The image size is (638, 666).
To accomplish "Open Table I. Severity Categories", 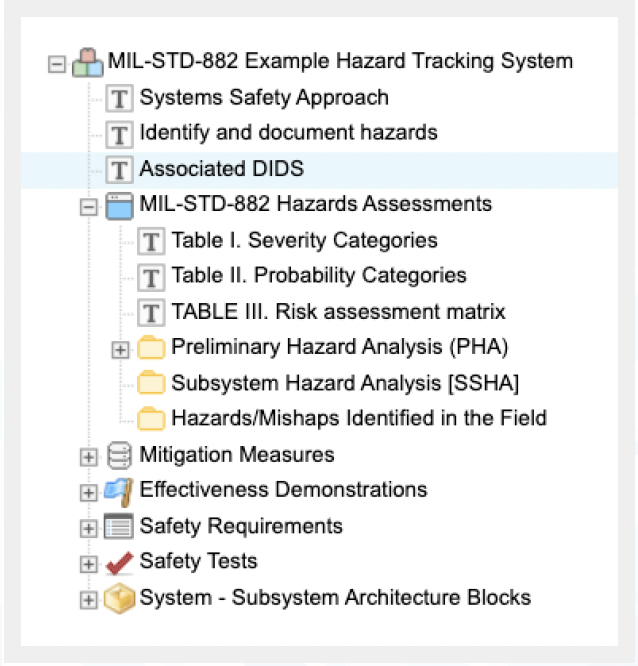I will click(305, 240).
